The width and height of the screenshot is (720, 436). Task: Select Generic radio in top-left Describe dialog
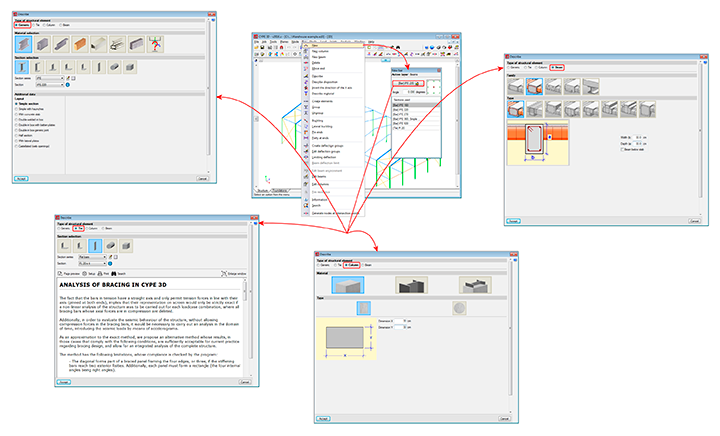coord(22,25)
